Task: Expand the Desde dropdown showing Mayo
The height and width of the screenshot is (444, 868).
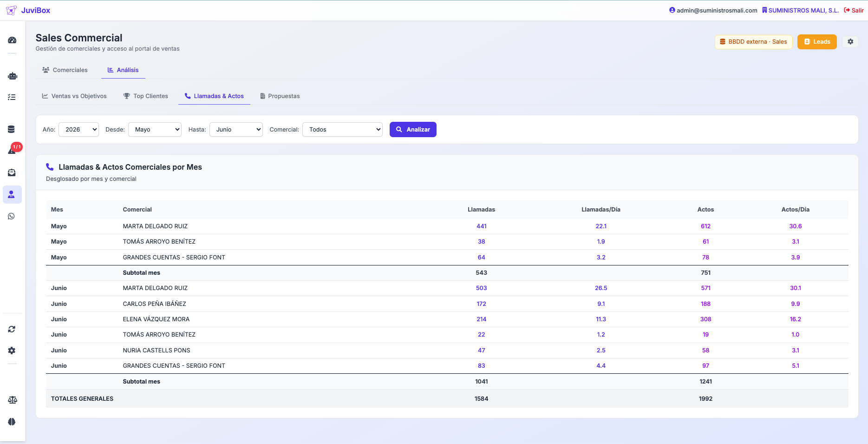Action: pyautogui.click(x=155, y=130)
